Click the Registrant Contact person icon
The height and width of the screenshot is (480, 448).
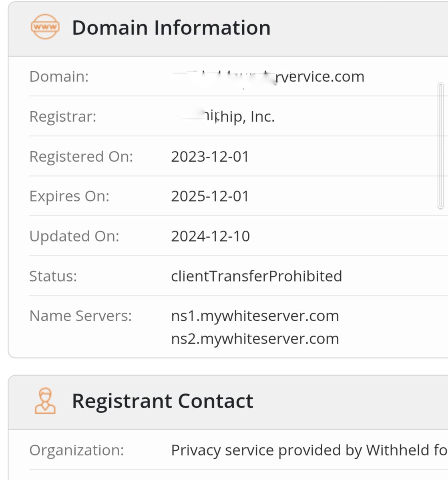tap(45, 400)
